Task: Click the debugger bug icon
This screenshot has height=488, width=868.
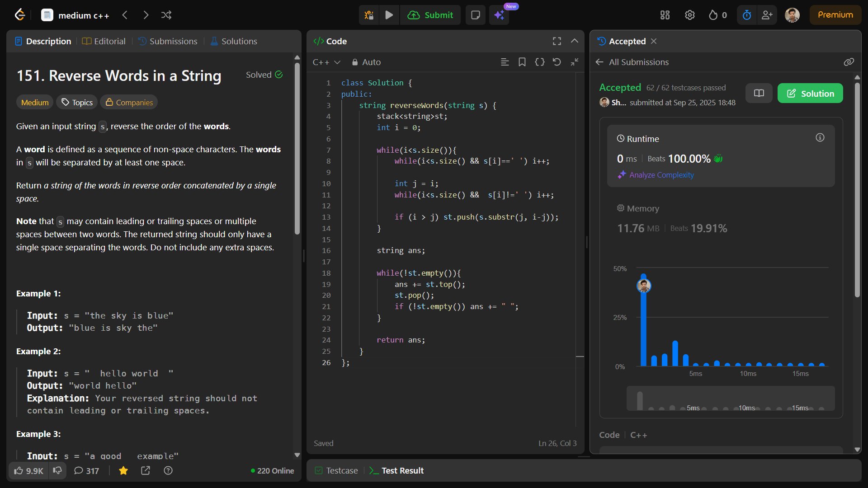Action: click(x=369, y=15)
